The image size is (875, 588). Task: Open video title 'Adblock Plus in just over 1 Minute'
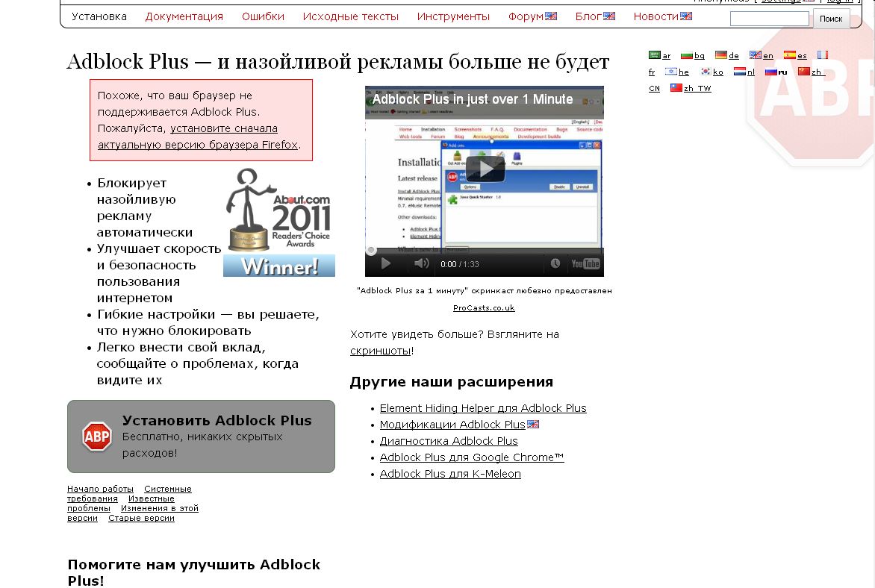point(472,99)
